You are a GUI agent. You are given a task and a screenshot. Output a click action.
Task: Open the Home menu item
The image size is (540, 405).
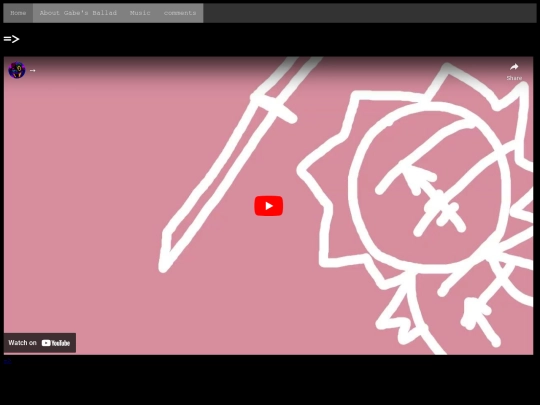click(x=18, y=13)
